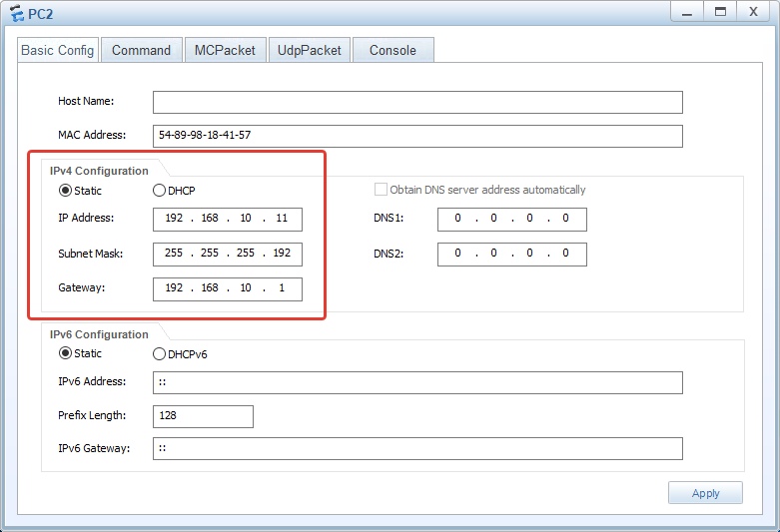This screenshot has height=532, width=780.
Task: Click the PC2 application icon in title bar
Action: (x=15, y=12)
